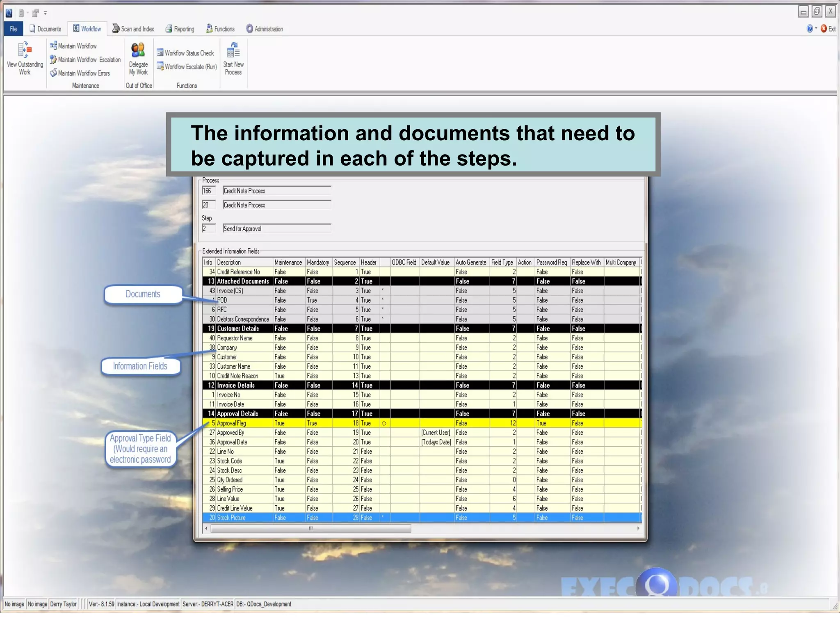Select the Invoice Details header row

[422, 385]
